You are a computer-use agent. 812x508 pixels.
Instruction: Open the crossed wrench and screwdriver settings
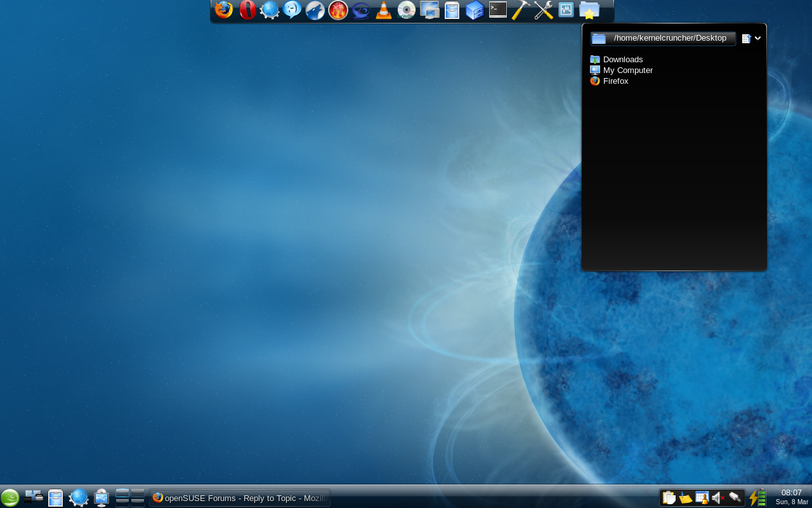544,10
